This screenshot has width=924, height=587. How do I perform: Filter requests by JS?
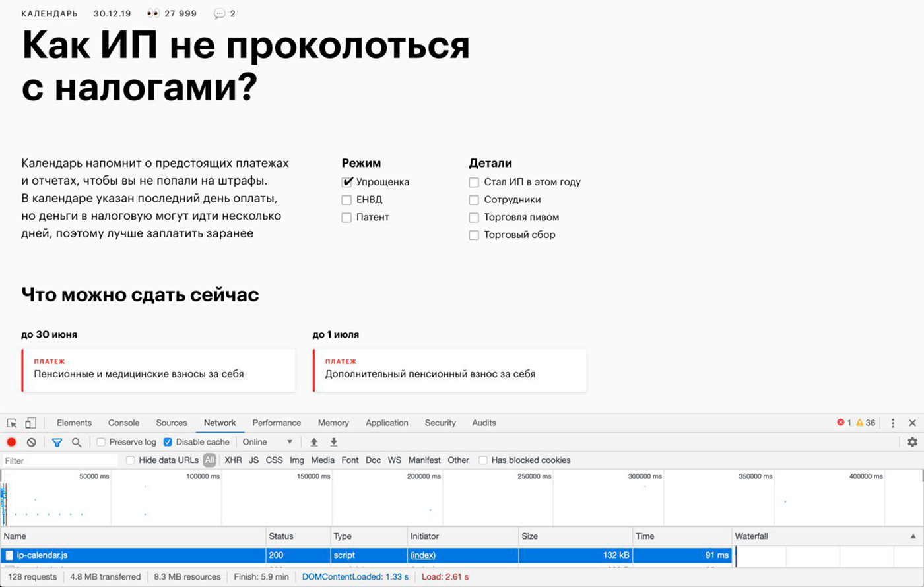click(x=253, y=460)
